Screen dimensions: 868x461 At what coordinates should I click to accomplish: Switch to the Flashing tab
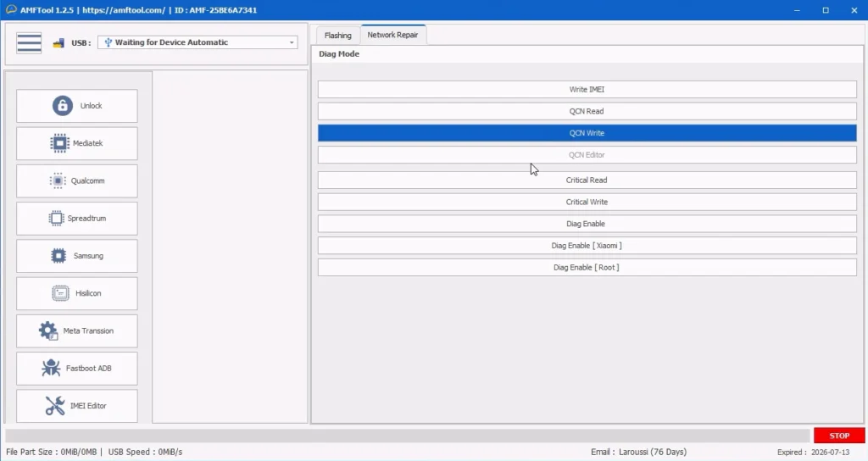[x=337, y=36]
